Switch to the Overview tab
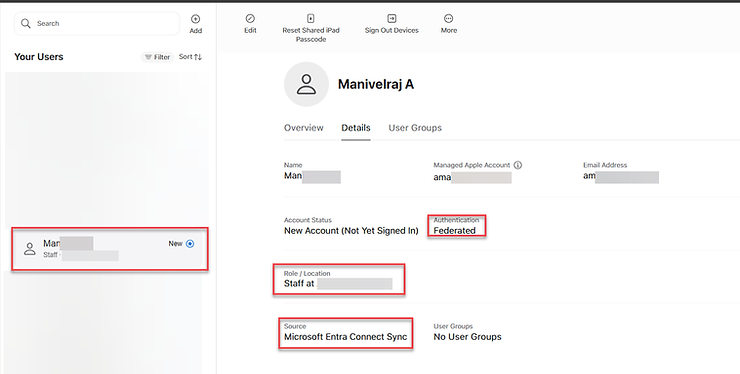The height and width of the screenshot is (374, 740). pos(303,128)
